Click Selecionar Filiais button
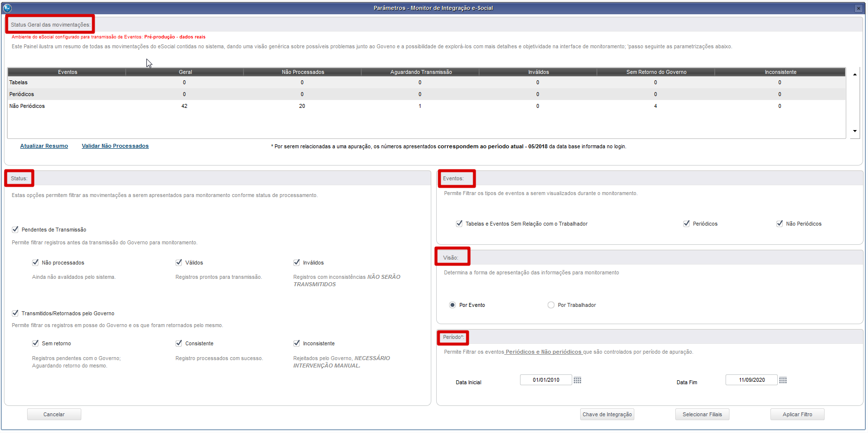 pyautogui.click(x=702, y=414)
